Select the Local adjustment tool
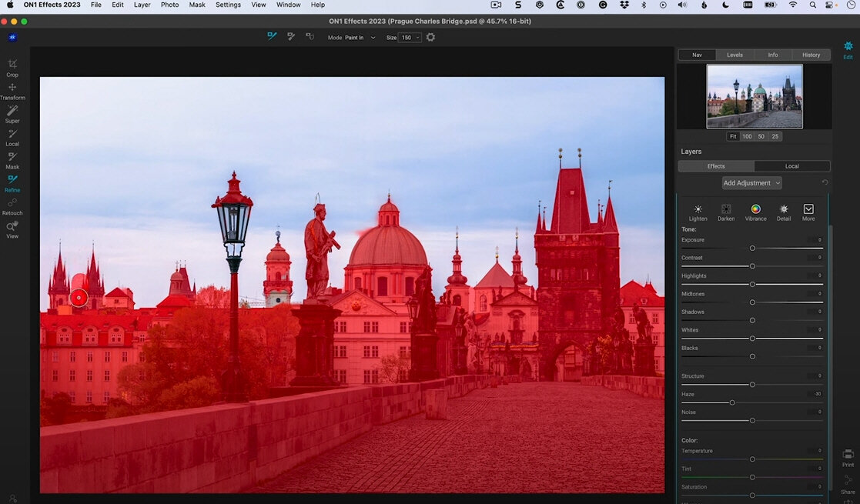This screenshot has height=504, width=860. tap(12, 137)
